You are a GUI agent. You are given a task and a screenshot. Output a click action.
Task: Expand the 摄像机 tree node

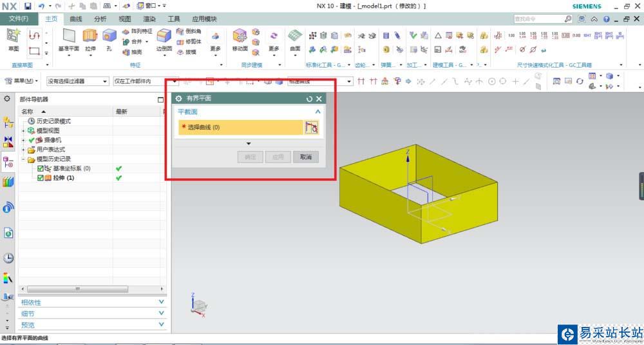point(23,140)
